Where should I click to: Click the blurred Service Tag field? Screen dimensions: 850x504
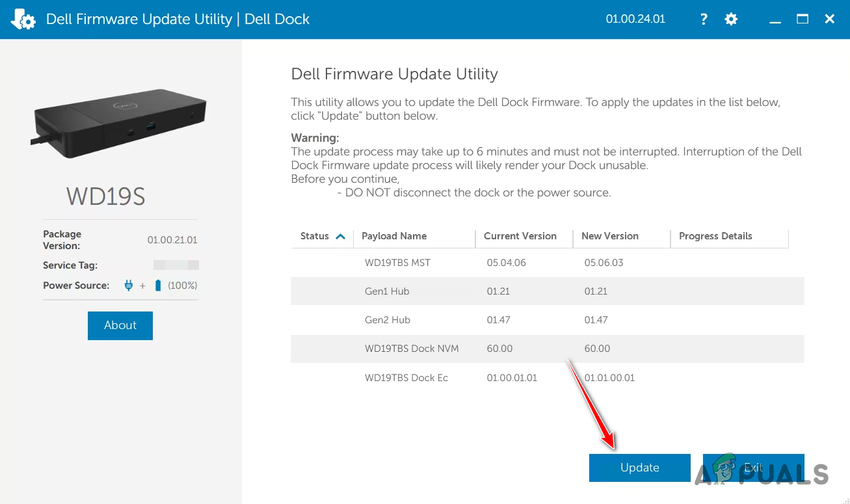click(176, 265)
